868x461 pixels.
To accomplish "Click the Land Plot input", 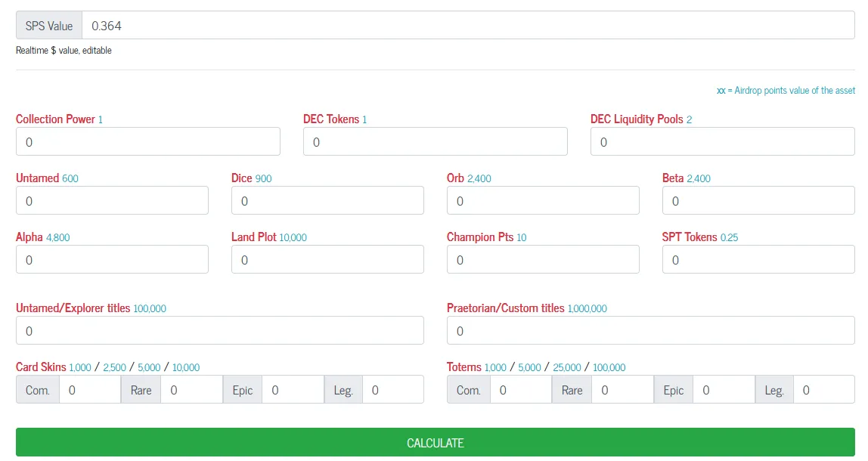I will pyautogui.click(x=327, y=259).
